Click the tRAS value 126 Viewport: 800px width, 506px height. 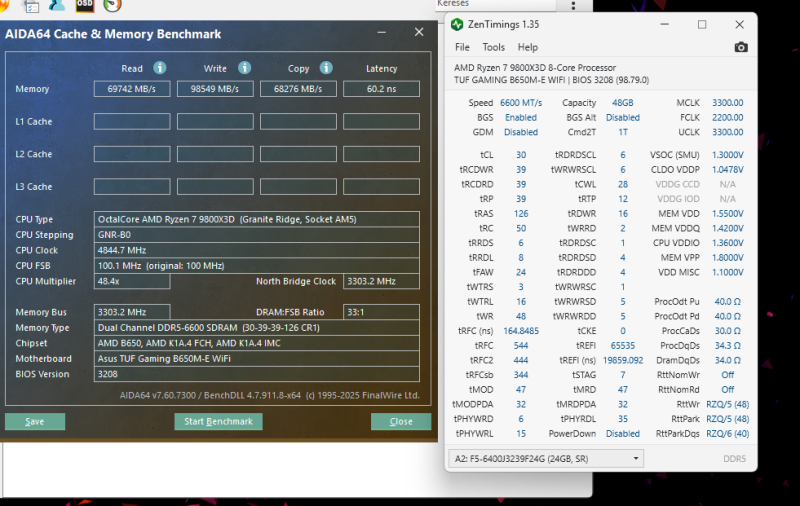click(521, 213)
